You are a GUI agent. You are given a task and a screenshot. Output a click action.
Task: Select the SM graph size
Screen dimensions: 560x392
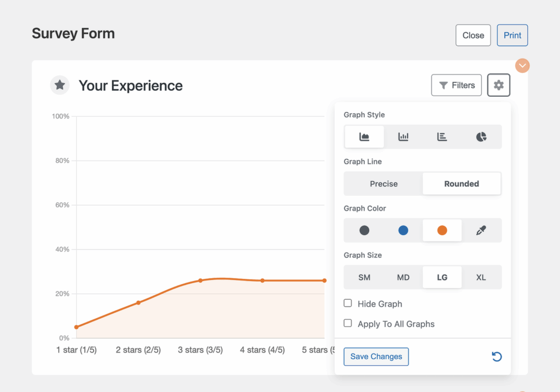pos(364,277)
